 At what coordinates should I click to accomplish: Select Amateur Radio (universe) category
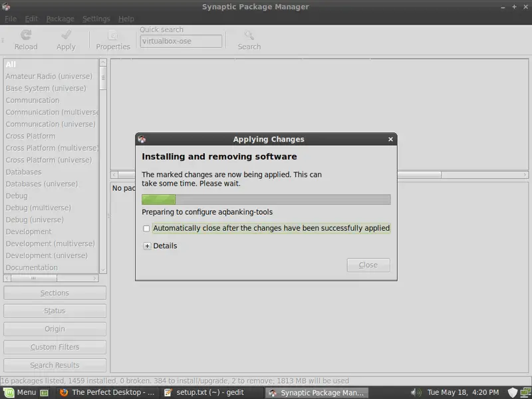pyautogui.click(x=51, y=76)
